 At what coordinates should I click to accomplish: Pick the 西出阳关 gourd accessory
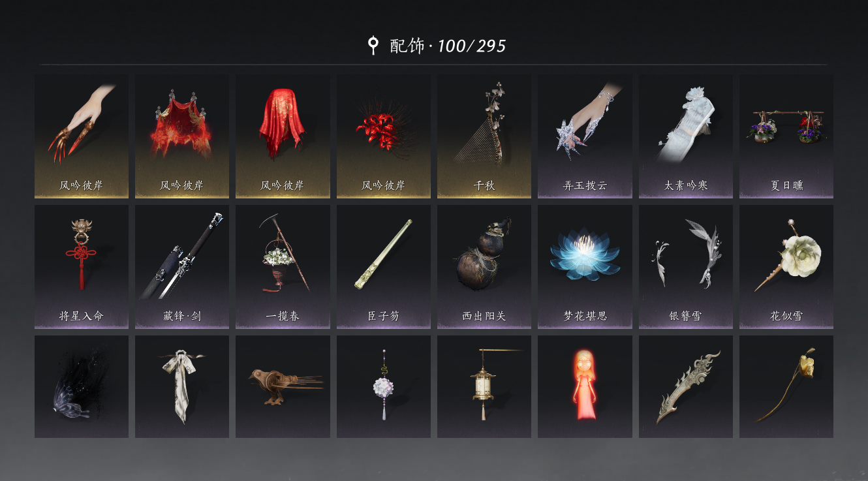coord(484,267)
